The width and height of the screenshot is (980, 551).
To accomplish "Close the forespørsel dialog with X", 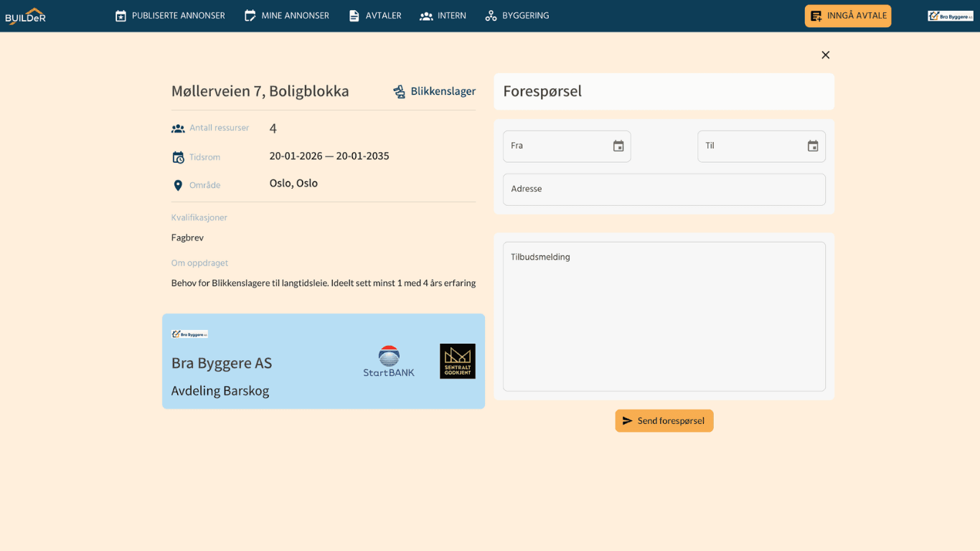I will (x=825, y=55).
